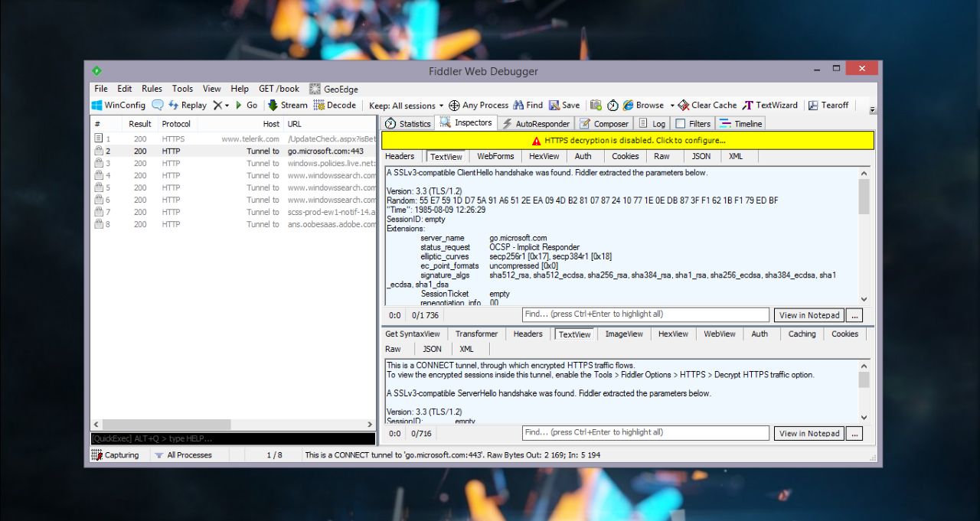Toggle Decode in the toolbar
This screenshot has width=980, height=521.
click(335, 106)
